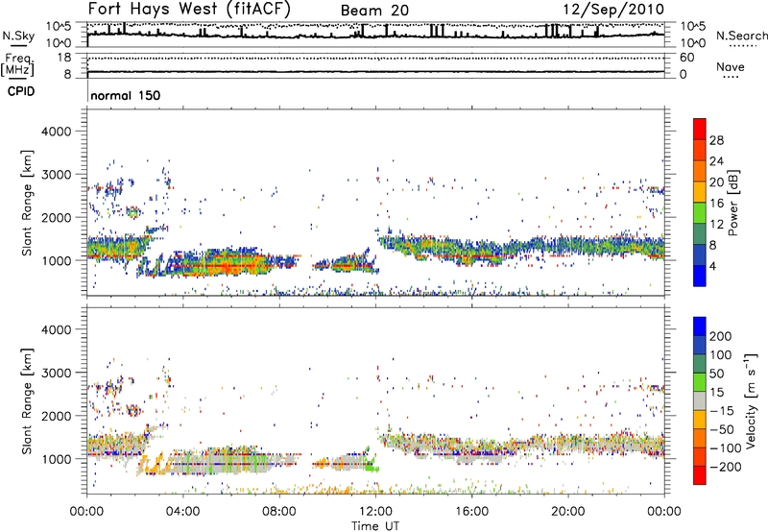The width and height of the screenshot is (768, 532).
Task: Select the "normal 150" CPID value
Action: click(126, 95)
